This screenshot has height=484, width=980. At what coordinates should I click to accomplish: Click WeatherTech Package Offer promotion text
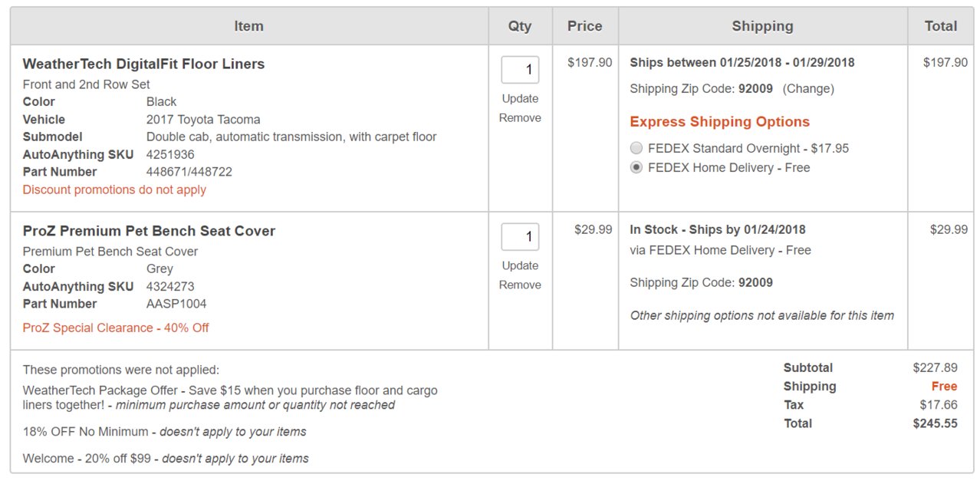coord(230,397)
